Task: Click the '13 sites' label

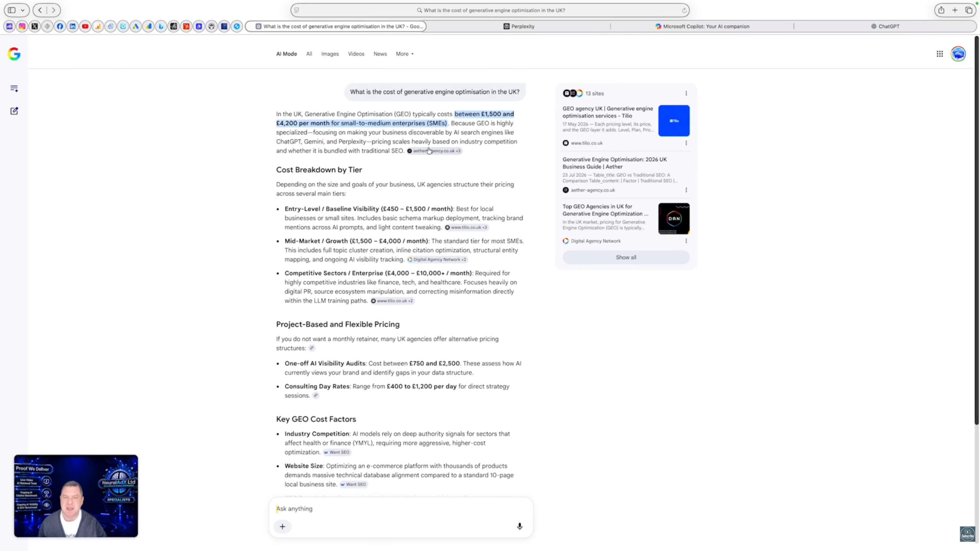Action: pos(595,93)
